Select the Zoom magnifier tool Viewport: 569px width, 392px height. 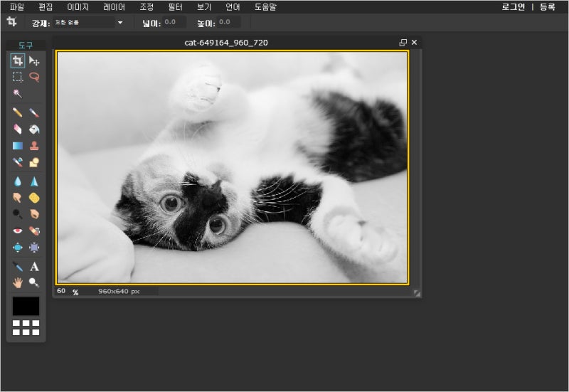pos(34,282)
